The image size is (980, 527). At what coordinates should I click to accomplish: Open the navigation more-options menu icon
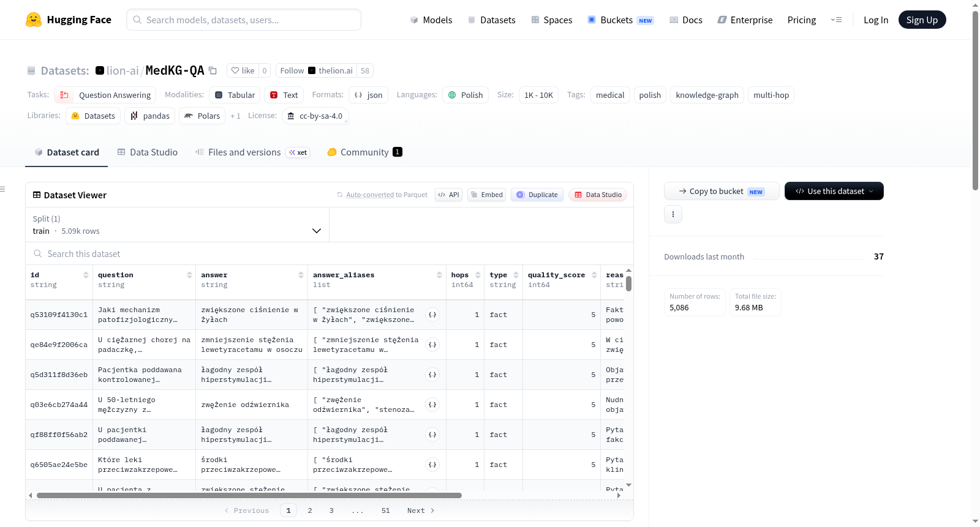pos(836,20)
